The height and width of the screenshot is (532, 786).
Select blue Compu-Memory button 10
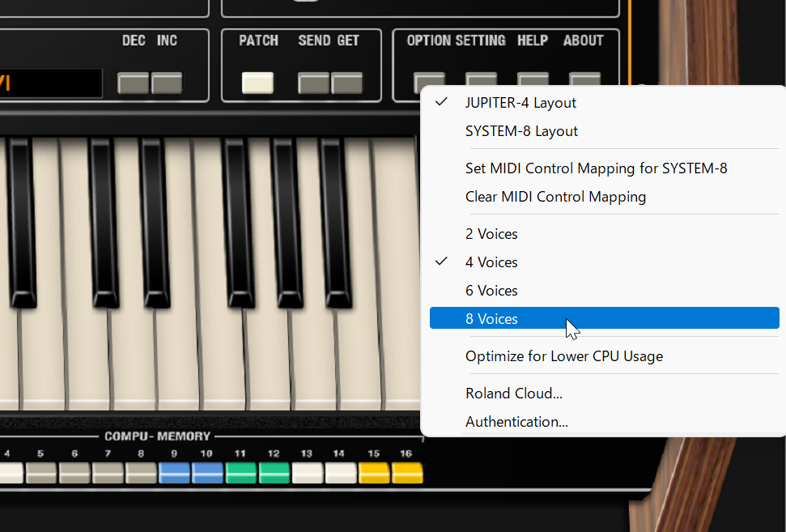[x=207, y=473]
